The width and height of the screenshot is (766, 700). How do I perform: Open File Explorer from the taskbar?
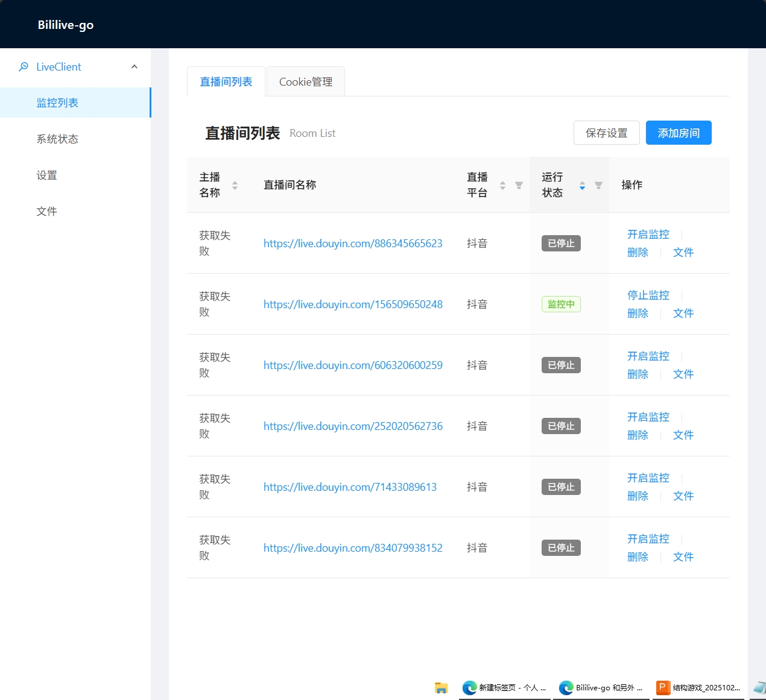click(x=441, y=687)
